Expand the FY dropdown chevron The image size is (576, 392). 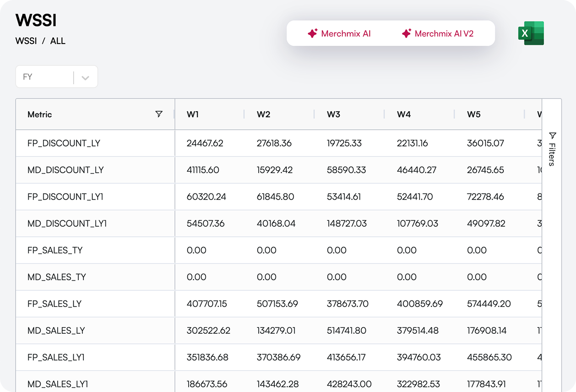(85, 77)
